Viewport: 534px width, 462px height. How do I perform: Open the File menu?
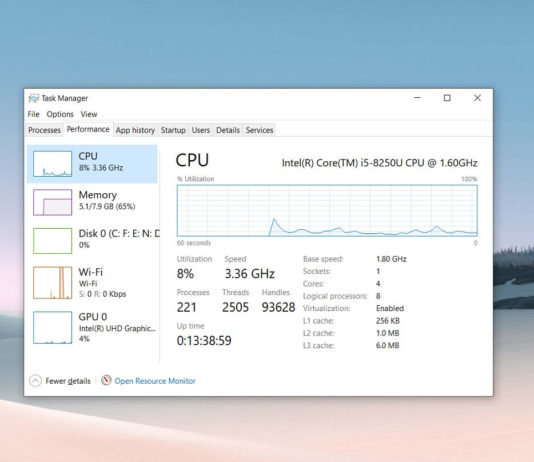pos(33,114)
